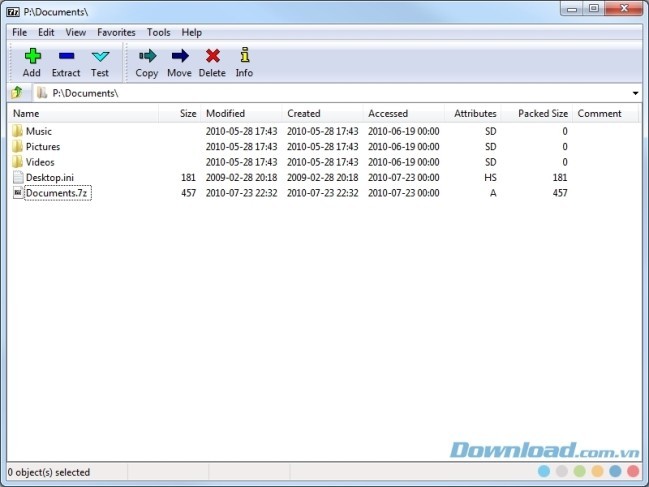Click folder icon in address bar
The width and height of the screenshot is (649, 487).
pos(42,93)
